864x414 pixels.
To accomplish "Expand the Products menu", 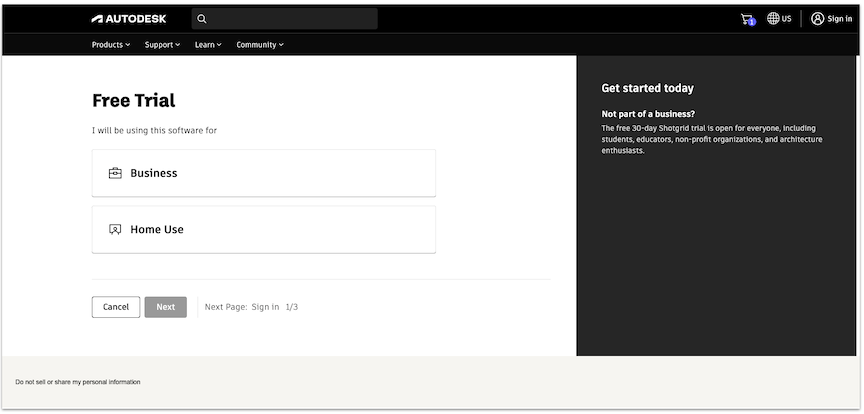I will click(x=111, y=45).
